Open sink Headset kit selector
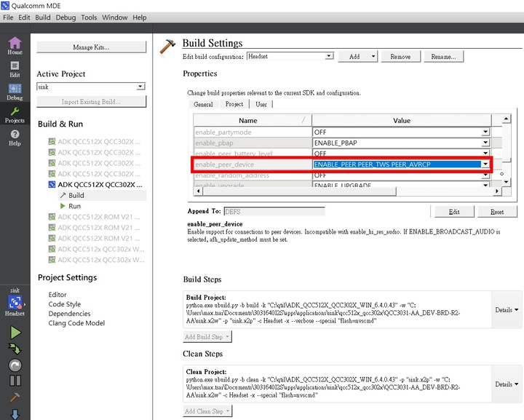 (15, 302)
